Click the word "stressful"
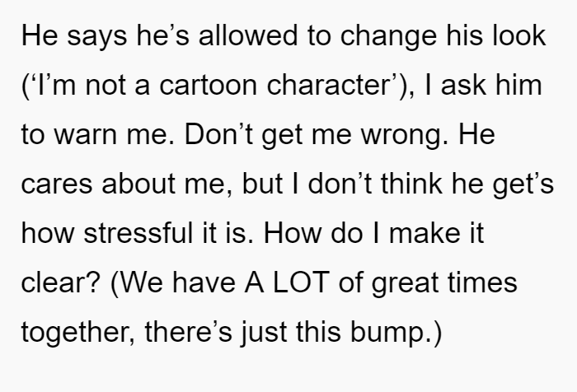577x392 pixels. pyautogui.click(x=138, y=233)
